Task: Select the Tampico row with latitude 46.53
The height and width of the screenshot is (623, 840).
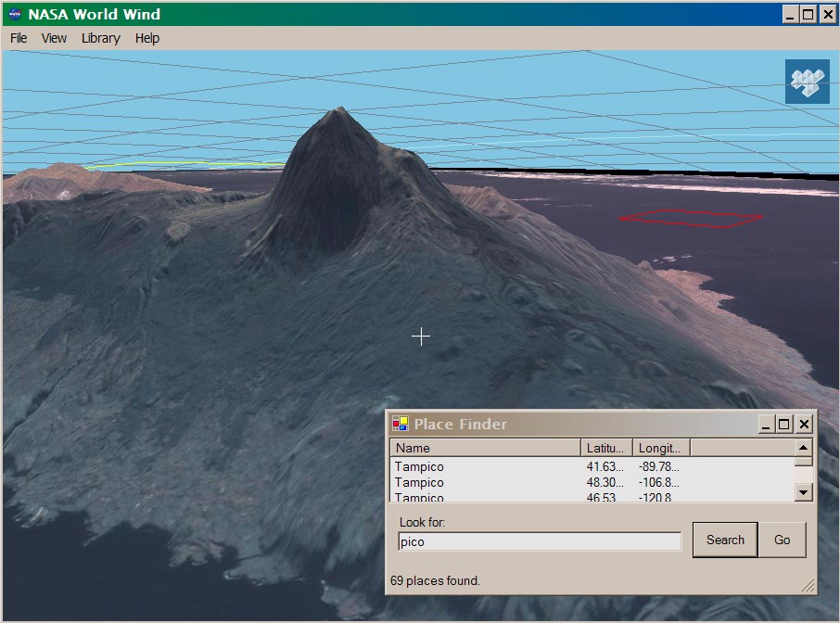Action: point(592,497)
